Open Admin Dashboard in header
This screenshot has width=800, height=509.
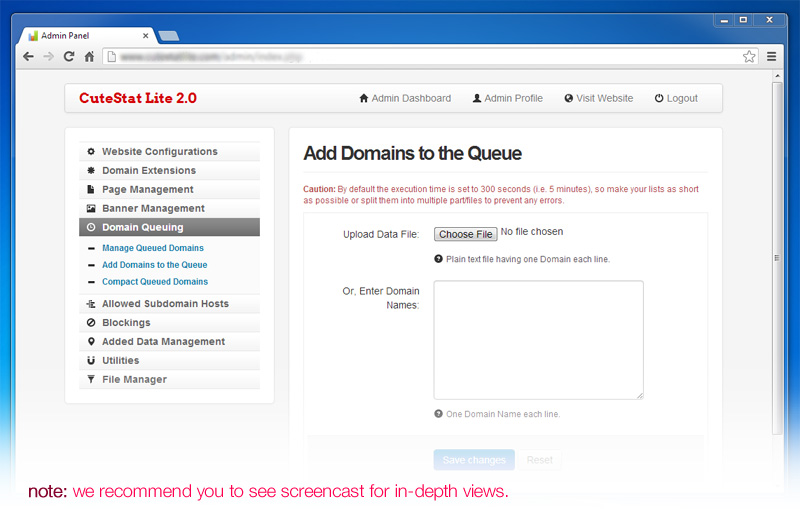coord(405,98)
